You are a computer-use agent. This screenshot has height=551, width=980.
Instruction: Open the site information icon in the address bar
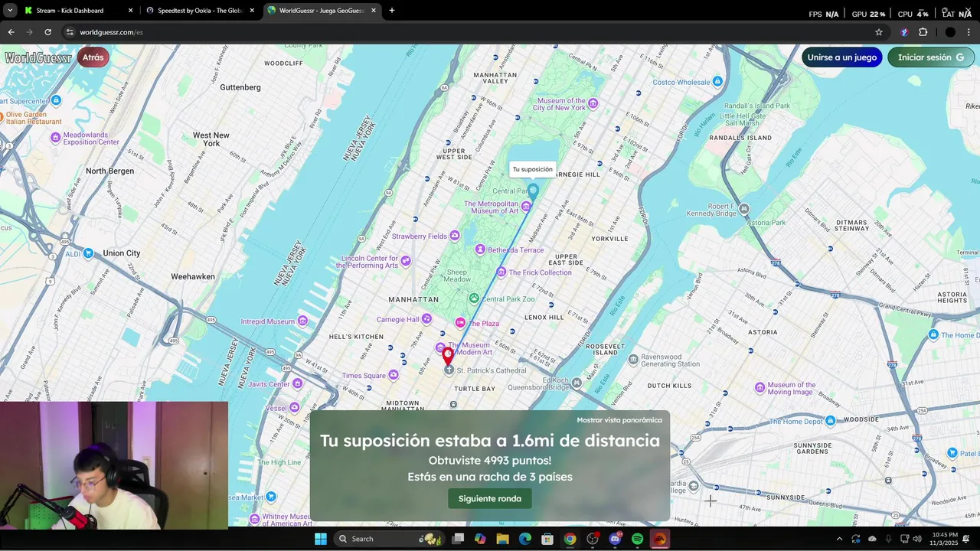point(70,32)
